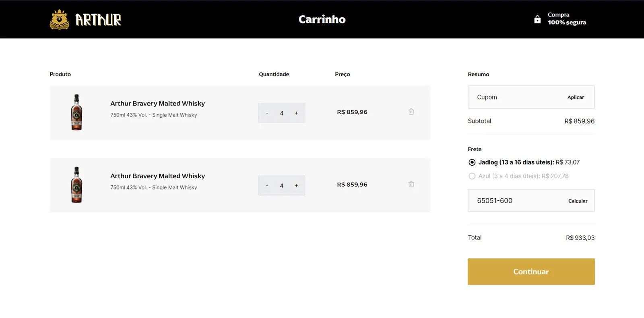
Task: Decrease quantity of the first whisky row
Action: [x=267, y=113]
